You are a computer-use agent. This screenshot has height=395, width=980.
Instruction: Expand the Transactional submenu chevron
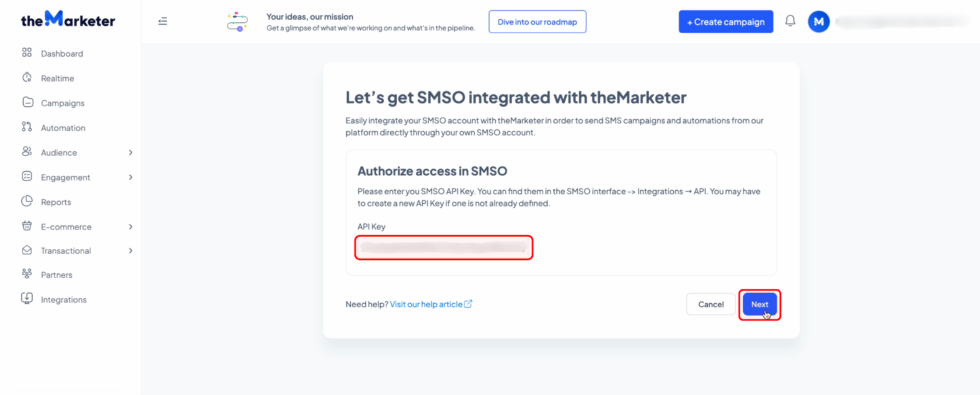[130, 251]
